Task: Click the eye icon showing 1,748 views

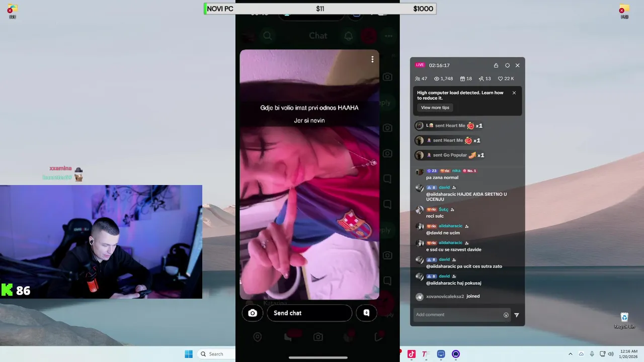Action: (x=437, y=79)
